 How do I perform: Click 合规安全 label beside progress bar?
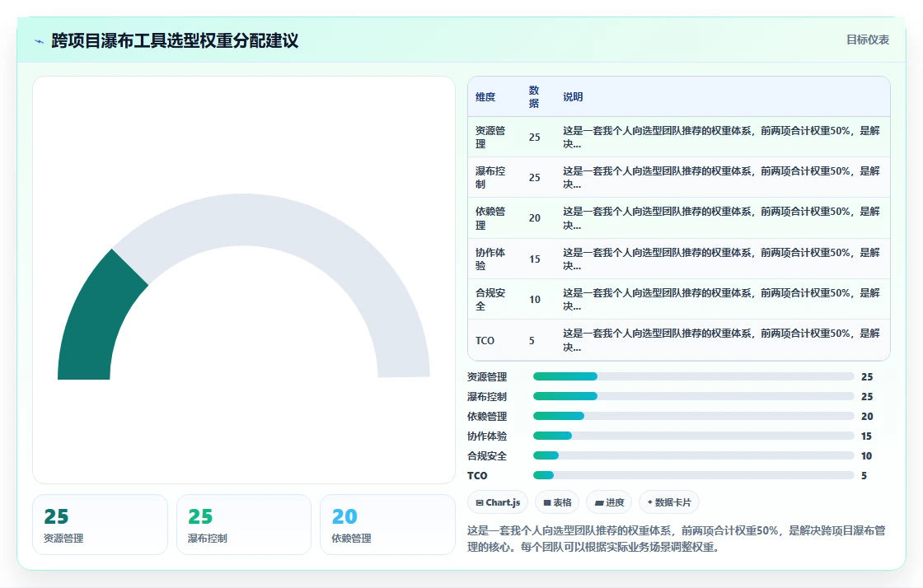(487, 455)
